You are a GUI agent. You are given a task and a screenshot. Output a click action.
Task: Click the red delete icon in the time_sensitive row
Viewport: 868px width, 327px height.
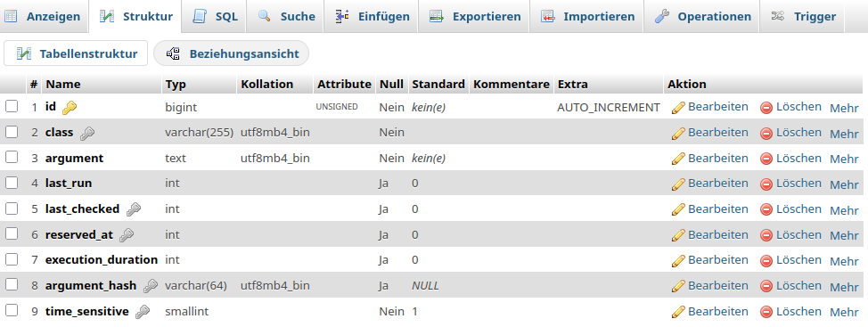click(x=766, y=312)
